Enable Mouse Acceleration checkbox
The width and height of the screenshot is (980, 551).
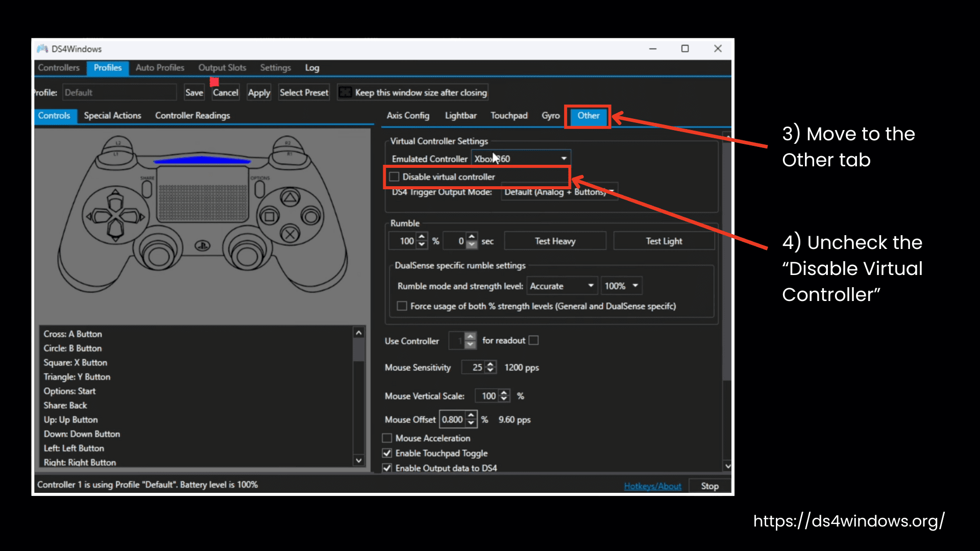click(387, 438)
